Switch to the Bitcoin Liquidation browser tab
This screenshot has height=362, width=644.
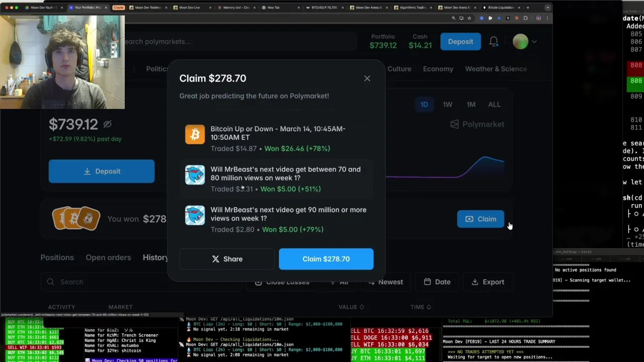(500, 8)
